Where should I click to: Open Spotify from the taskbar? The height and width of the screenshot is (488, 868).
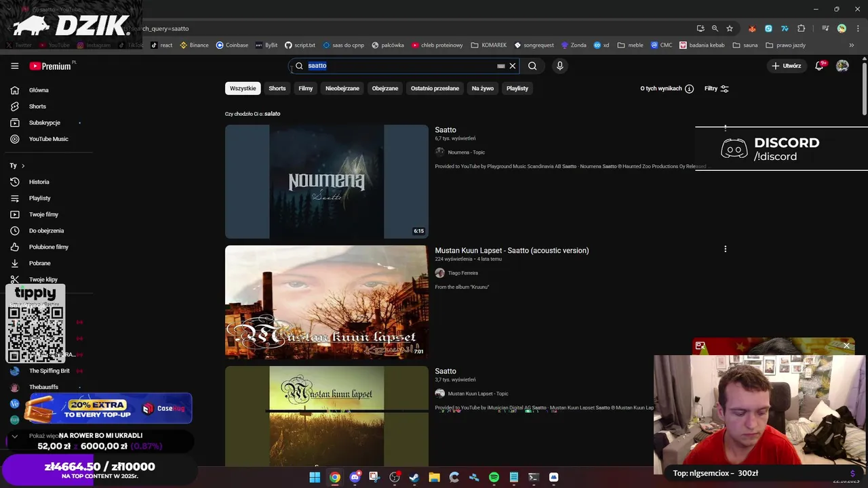(494, 477)
